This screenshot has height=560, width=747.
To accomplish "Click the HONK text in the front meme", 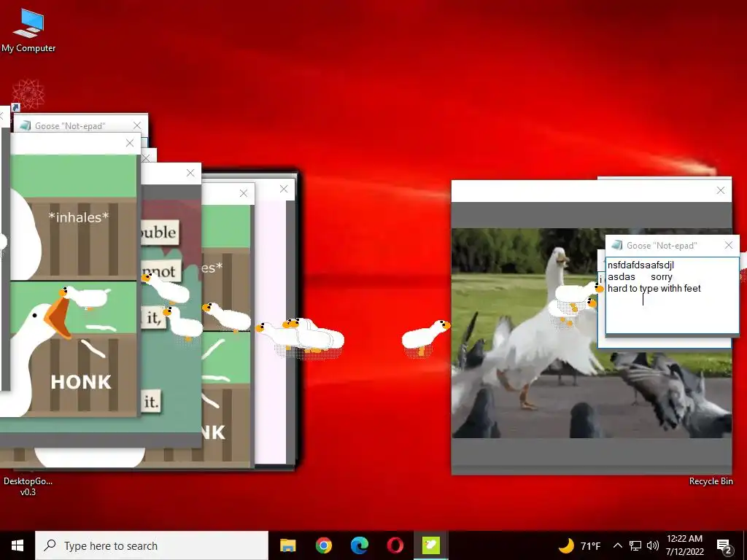I will [81, 382].
